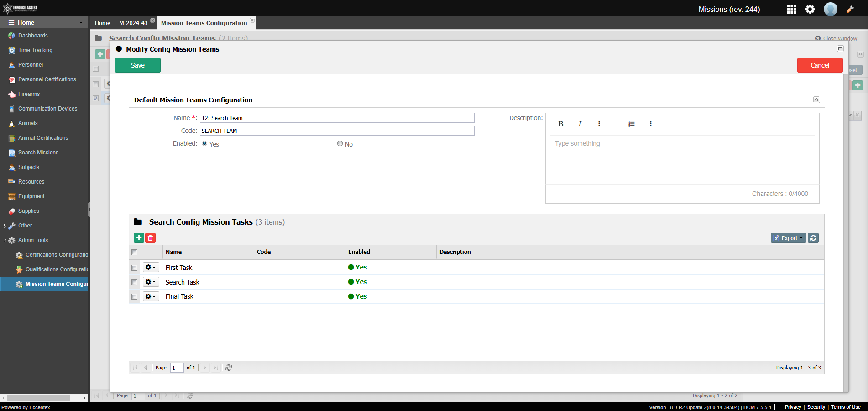Open more text options beside italic
868x411 pixels.
point(599,124)
